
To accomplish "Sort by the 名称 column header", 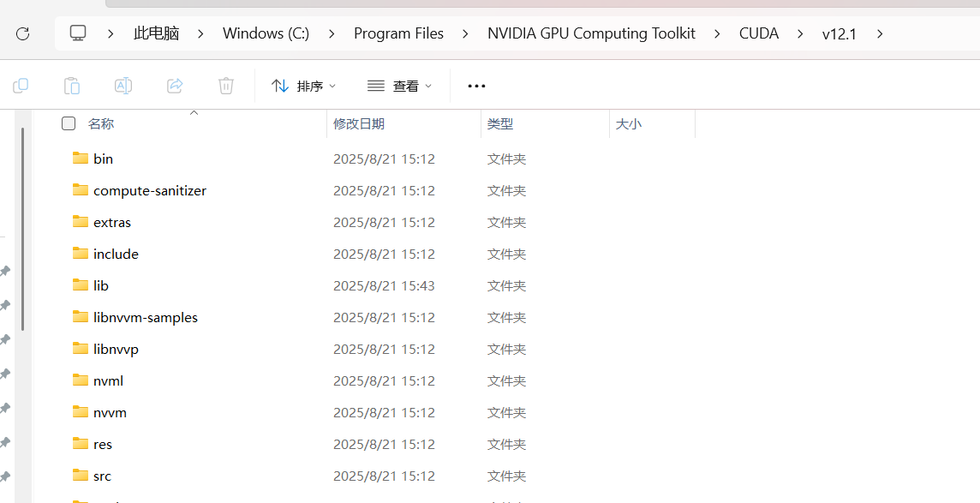I will click(x=101, y=123).
